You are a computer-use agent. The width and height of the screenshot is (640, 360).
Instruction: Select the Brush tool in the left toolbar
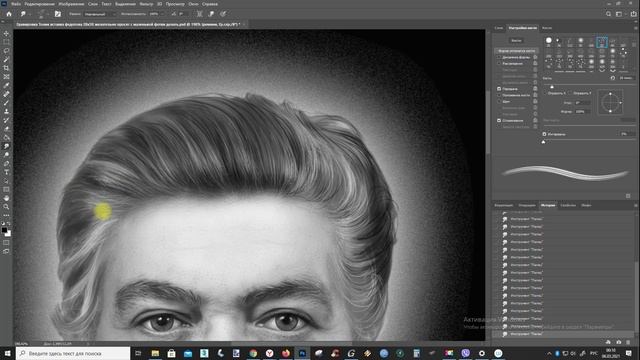pyautogui.click(x=6, y=103)
